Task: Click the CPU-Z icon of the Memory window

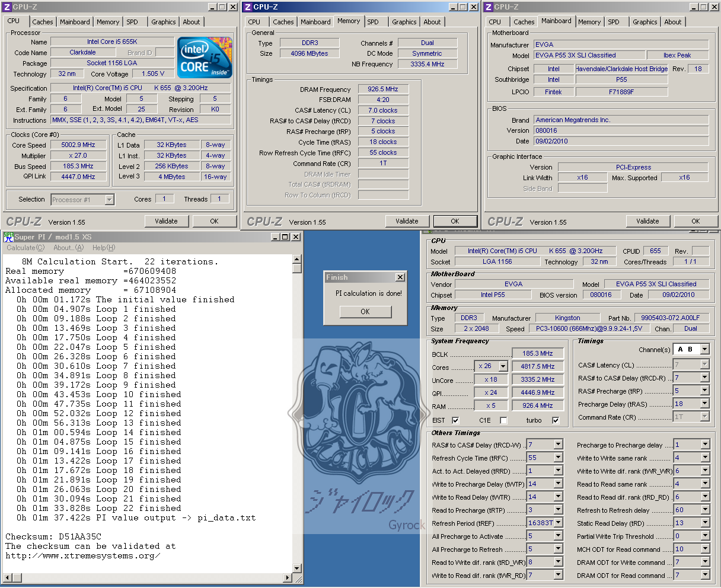Action: click(x=248, y=7)
